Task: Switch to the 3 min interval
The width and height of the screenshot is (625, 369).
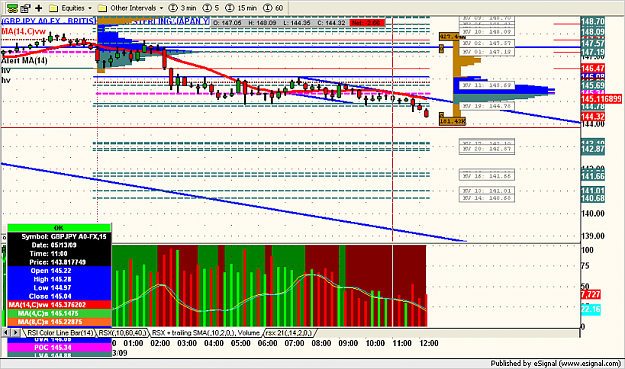Action: click(x=182, y=8)
